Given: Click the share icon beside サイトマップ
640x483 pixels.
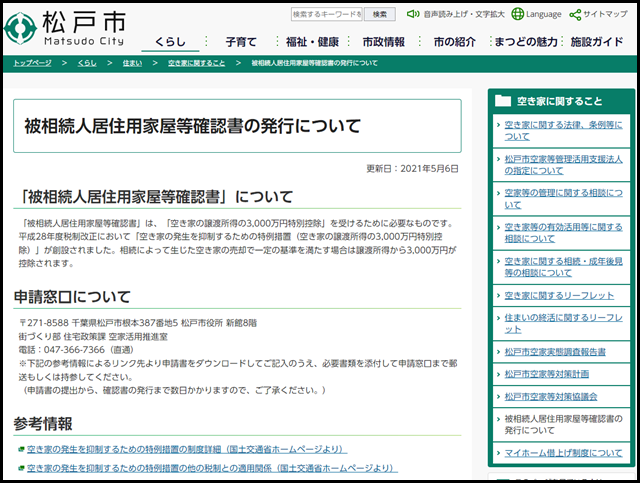Looking at the screenshot, I should (575, 15).
